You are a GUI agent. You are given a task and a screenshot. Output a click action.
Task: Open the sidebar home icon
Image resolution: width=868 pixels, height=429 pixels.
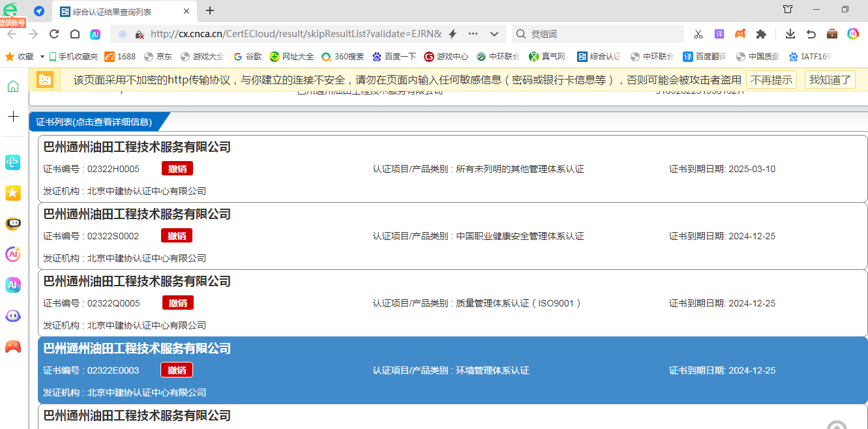point(13,87)
